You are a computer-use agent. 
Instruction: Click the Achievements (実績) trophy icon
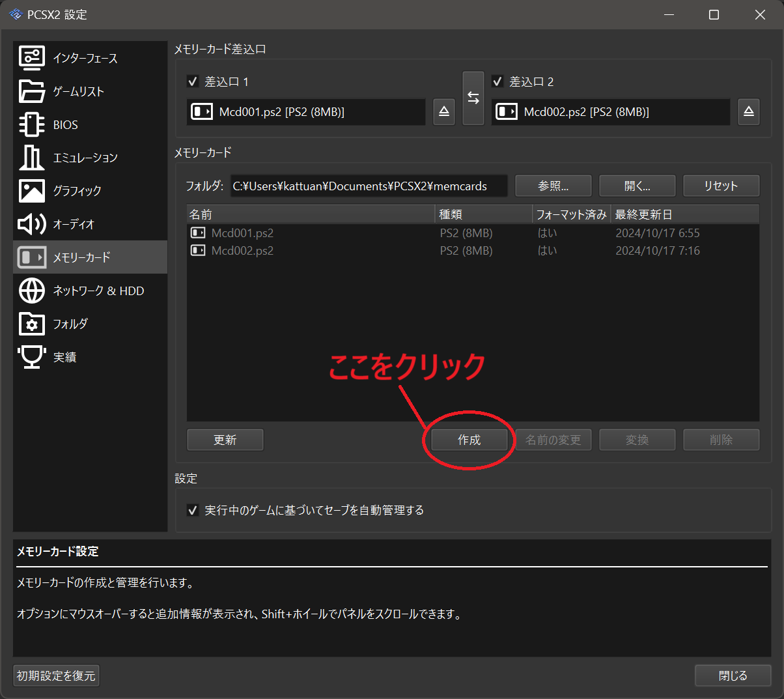click(x=31, y=357)
